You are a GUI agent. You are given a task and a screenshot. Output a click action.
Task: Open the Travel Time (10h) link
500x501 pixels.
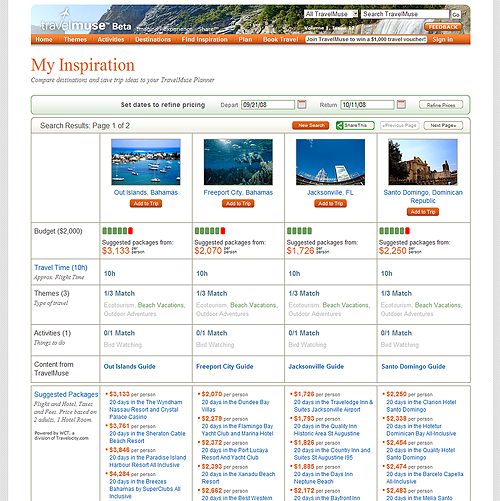pos(61,268)
